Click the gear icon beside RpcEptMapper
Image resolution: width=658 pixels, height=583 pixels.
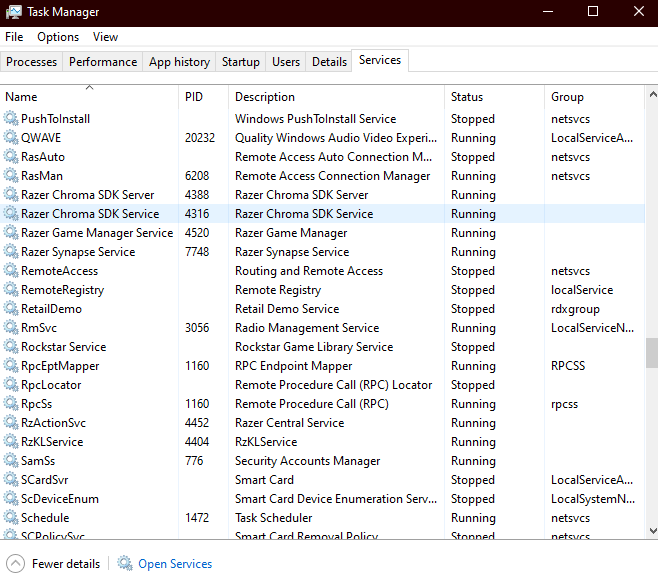point(11,366)
